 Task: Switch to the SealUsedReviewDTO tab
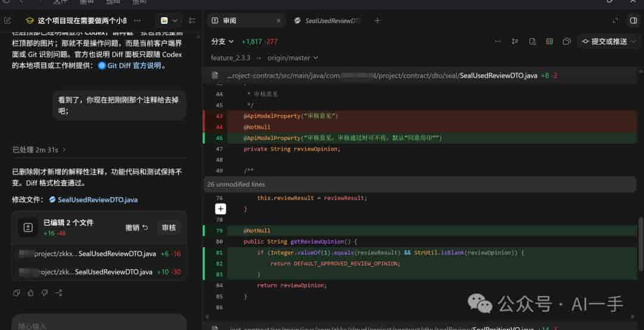coord(329,20)
